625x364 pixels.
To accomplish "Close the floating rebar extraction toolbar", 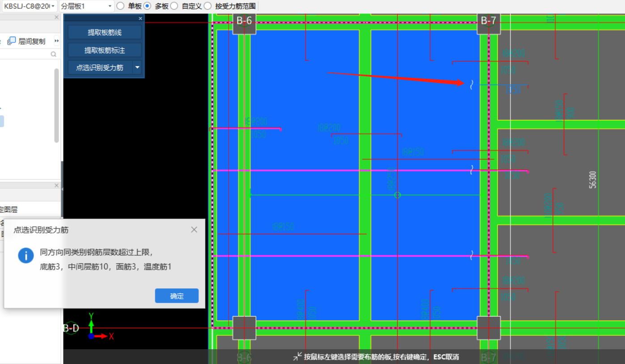I will coord(140,18).
